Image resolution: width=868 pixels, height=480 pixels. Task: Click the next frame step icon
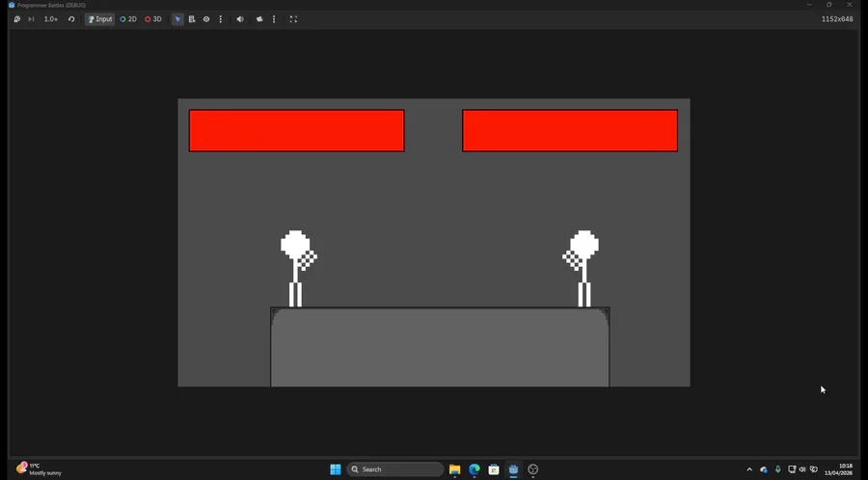[x=31, y=19]
